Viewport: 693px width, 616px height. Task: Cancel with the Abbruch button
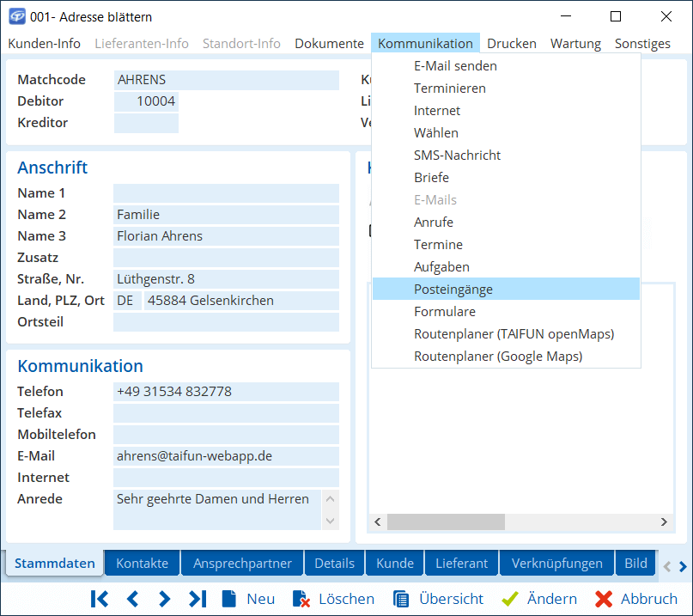[x=636, y=599]
